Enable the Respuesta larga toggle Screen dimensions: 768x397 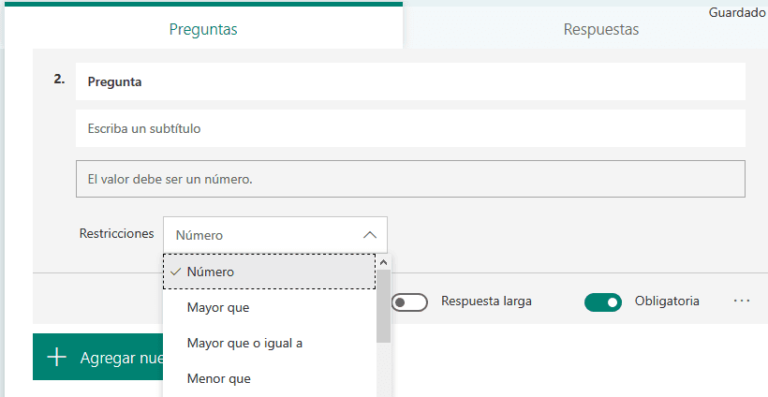[409, 302]
